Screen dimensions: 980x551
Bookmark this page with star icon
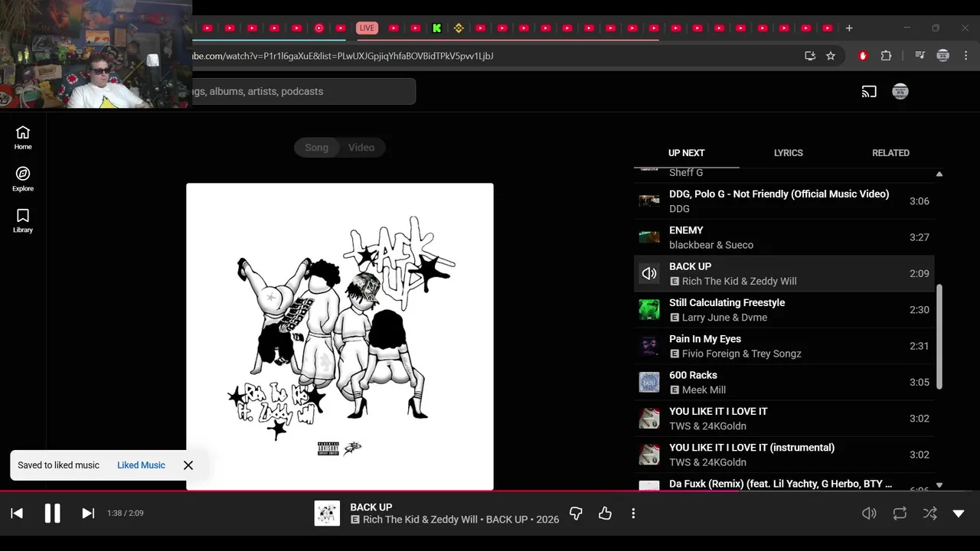pos(831,56)
